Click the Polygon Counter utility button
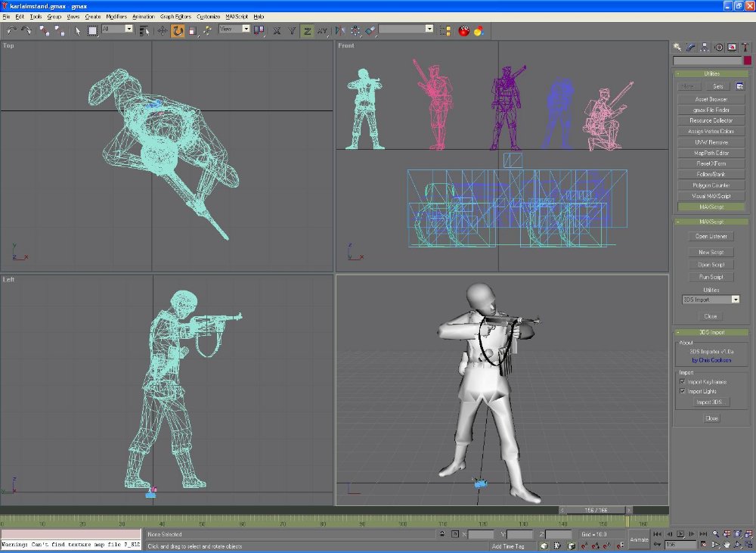 (711, 185)
